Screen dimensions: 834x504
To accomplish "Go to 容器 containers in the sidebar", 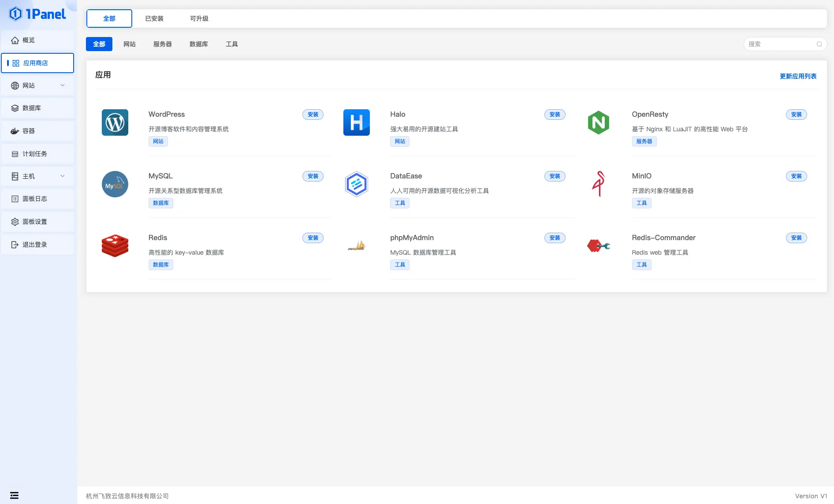I will pyautogui.click(x=37, y=131).
